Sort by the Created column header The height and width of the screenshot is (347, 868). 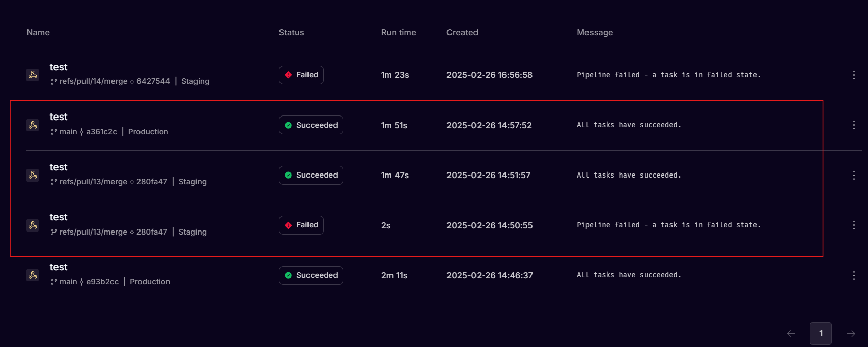[x=462, y=32]
